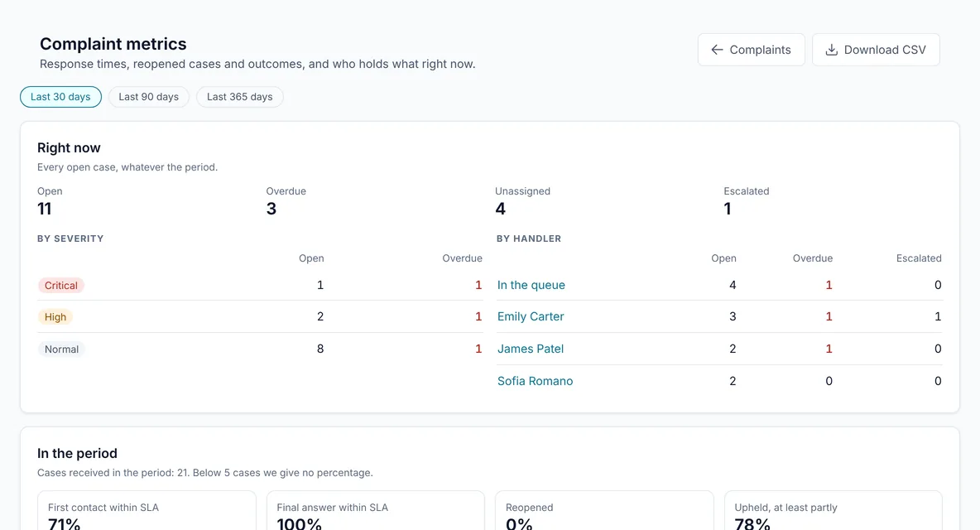Viewport: 980px width, 530px height.
Task: Click the First contact within SLA card
Action: 147,511
